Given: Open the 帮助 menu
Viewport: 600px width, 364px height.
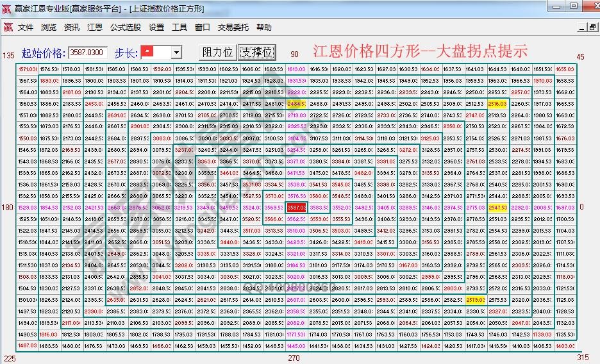Looking at the screenshot, I should [263, 28].
